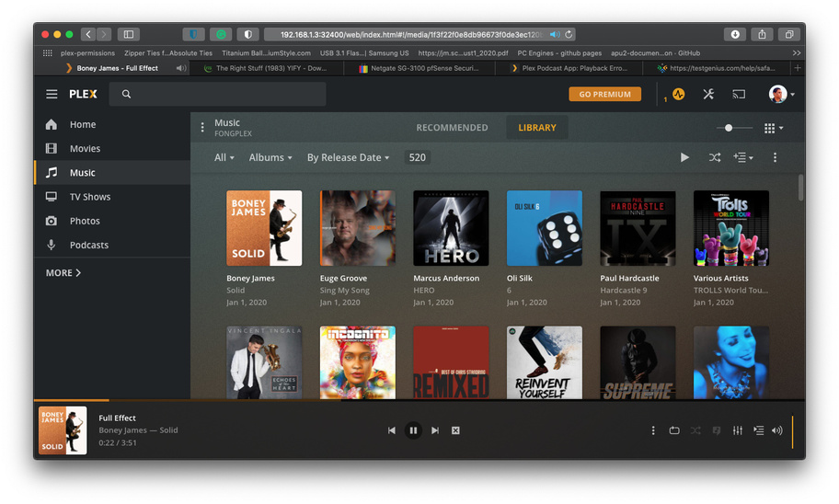Image resolution: width=839 pixels, height=504 pixels.
Task: Skip to next track
Action: [x=435, y=430]
